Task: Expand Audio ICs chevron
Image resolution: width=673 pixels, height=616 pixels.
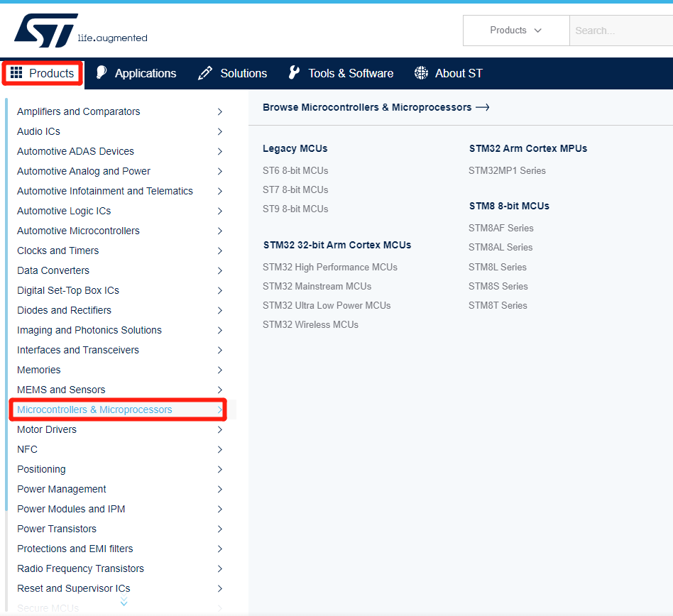Action: tap(220, 131)
